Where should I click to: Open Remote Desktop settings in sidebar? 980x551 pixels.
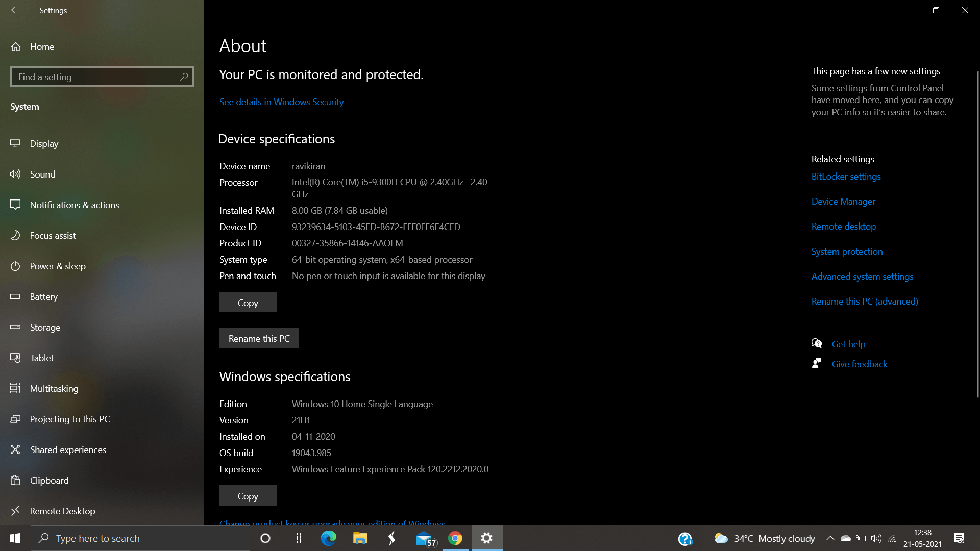102,511
